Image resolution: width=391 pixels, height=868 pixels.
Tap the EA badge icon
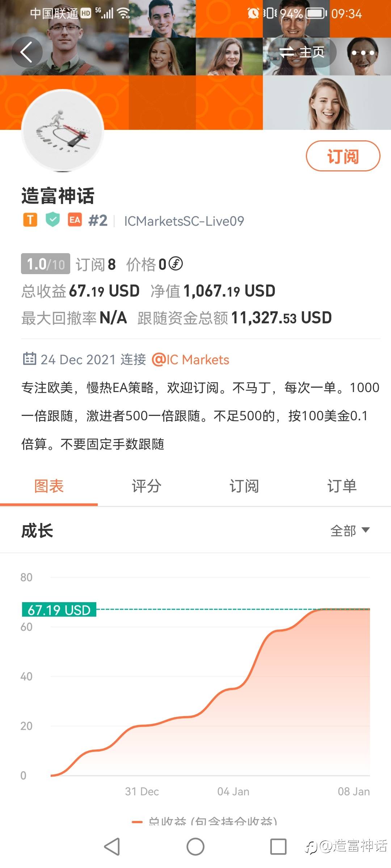75,220
